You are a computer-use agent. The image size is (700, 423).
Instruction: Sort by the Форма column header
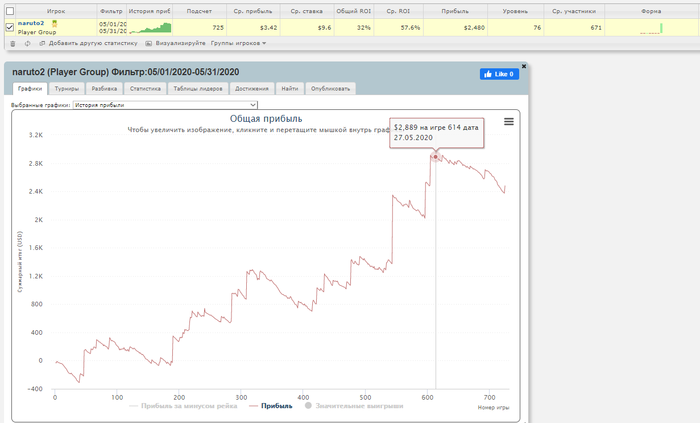click(x=651, y=11)
